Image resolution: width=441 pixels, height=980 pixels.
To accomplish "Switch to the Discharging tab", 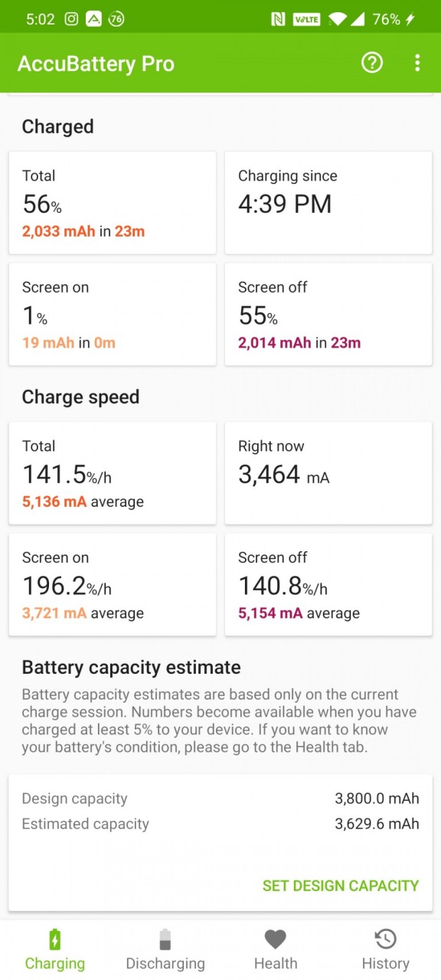I will [x=165, y=949].
